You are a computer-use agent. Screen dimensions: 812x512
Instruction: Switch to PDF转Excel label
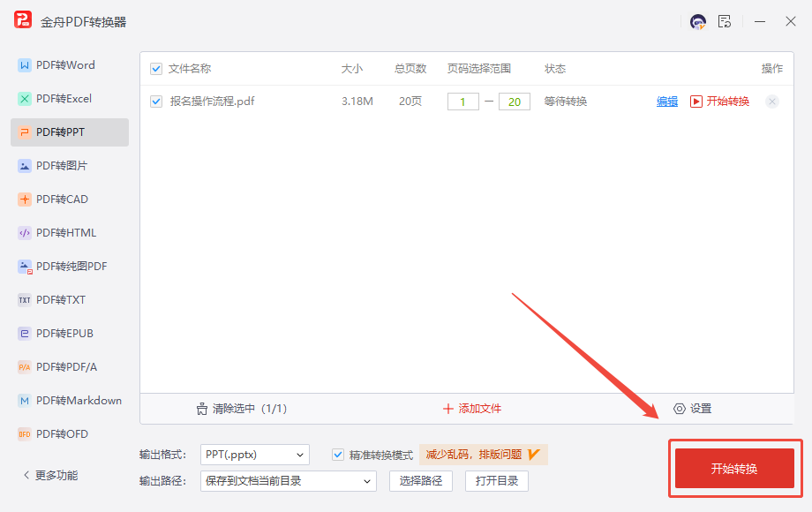point(64,99)
